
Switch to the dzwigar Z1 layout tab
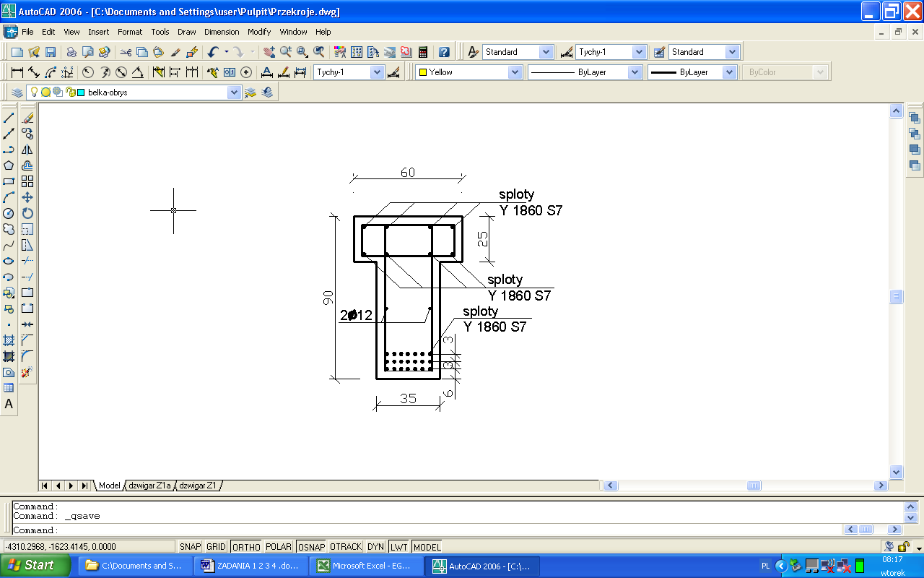tap(199, 486)
